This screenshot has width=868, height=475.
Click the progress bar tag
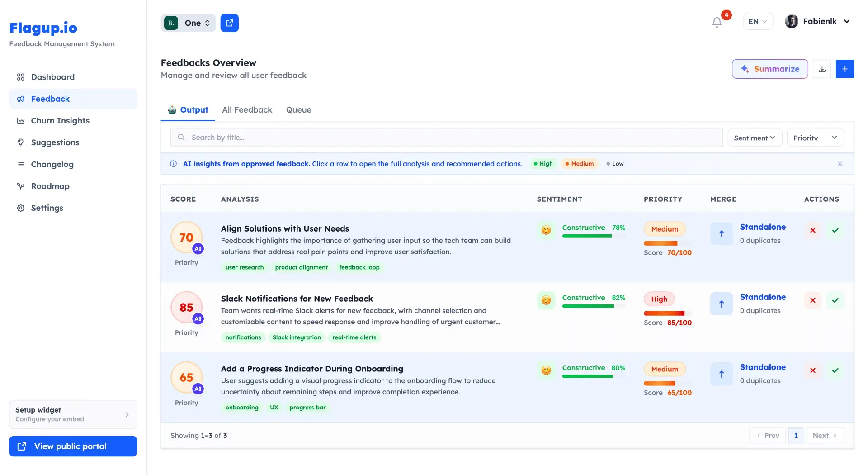[x=307, y=408]
